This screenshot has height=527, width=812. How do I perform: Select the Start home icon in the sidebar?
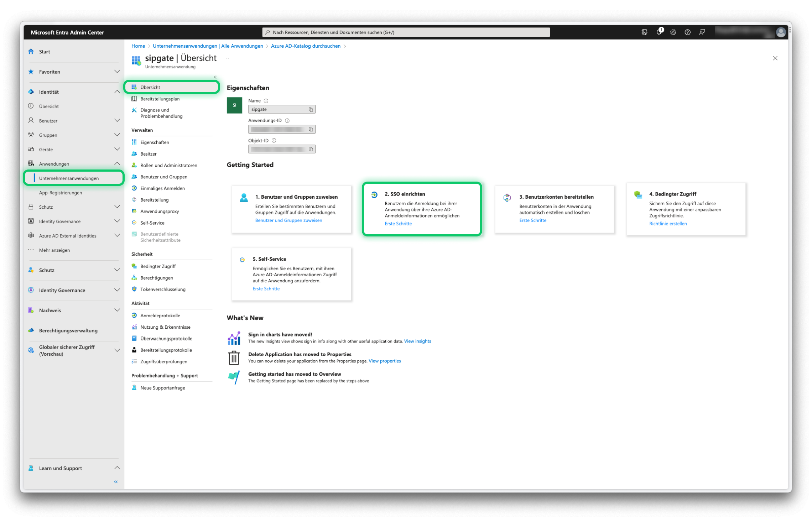pyautogui.click(x=31, y=52)
